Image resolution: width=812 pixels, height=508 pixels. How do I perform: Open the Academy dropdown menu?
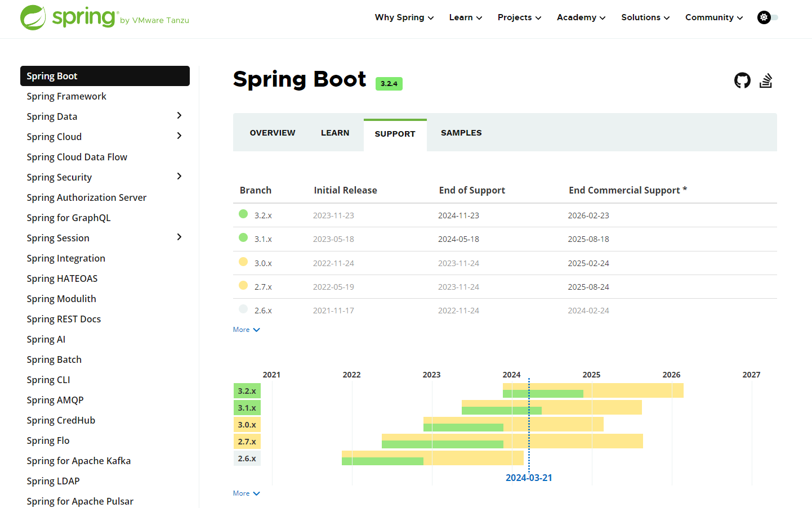click(581, 17)
